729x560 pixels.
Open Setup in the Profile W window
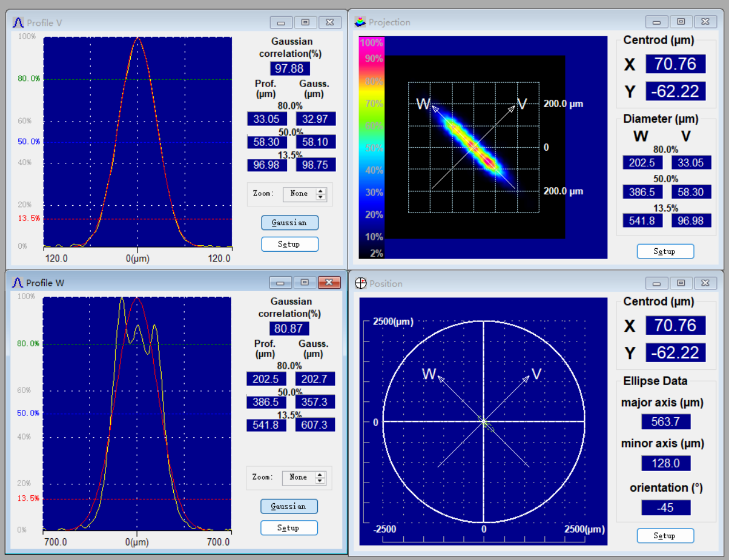(x=289, y=528)
